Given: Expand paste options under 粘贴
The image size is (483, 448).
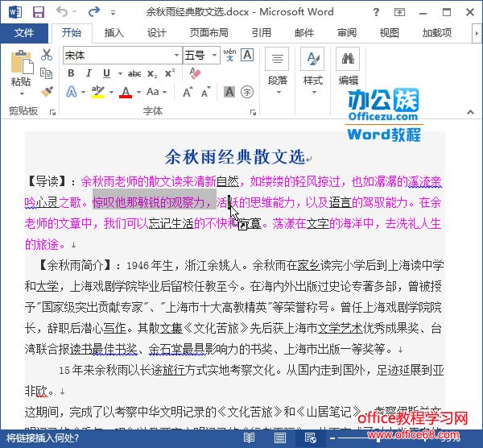Looking at the screenshot, I should click(22, 93).
